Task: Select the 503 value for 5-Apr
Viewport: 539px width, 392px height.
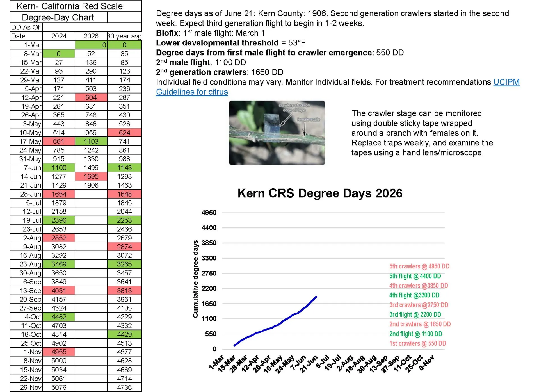Action: pyautogui.click(x=91, y=89)
